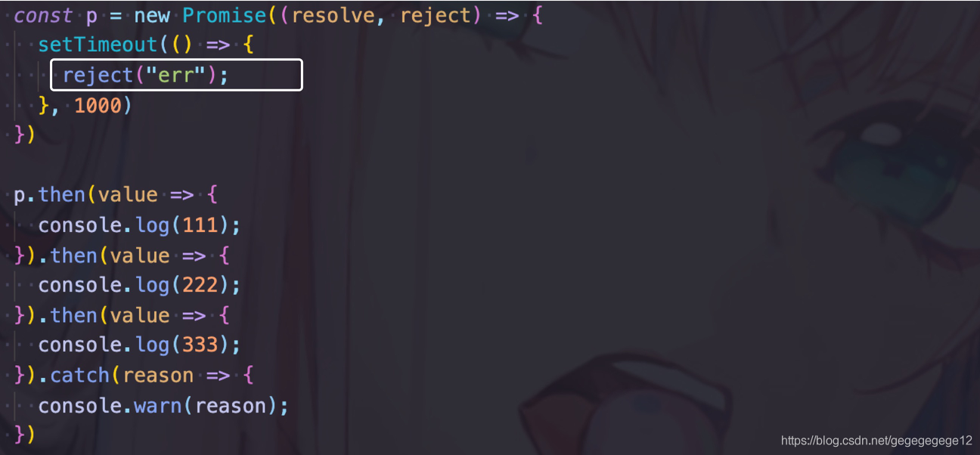
Task: Click the third .then(value => line
Action: (x=122, y=315)
